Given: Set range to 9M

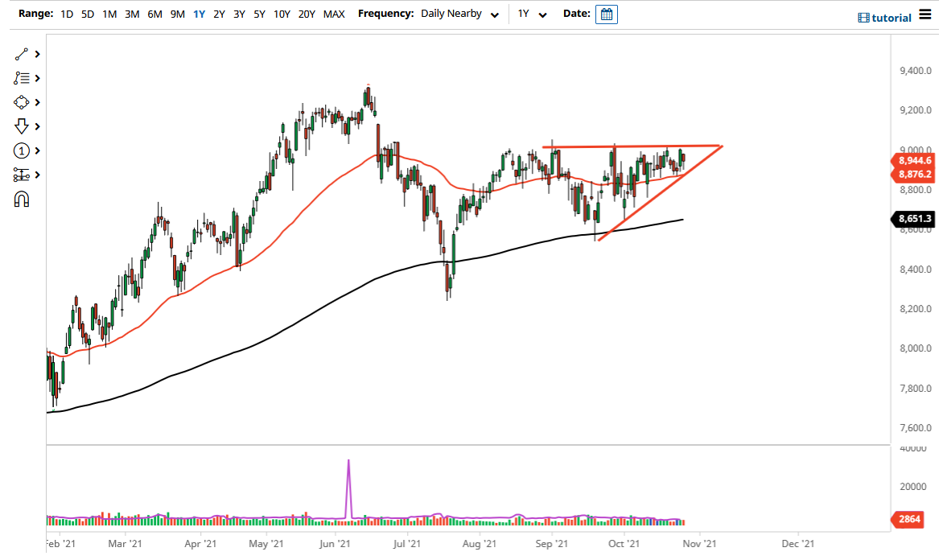Looking at the screenshot, I should click(177, 14).
